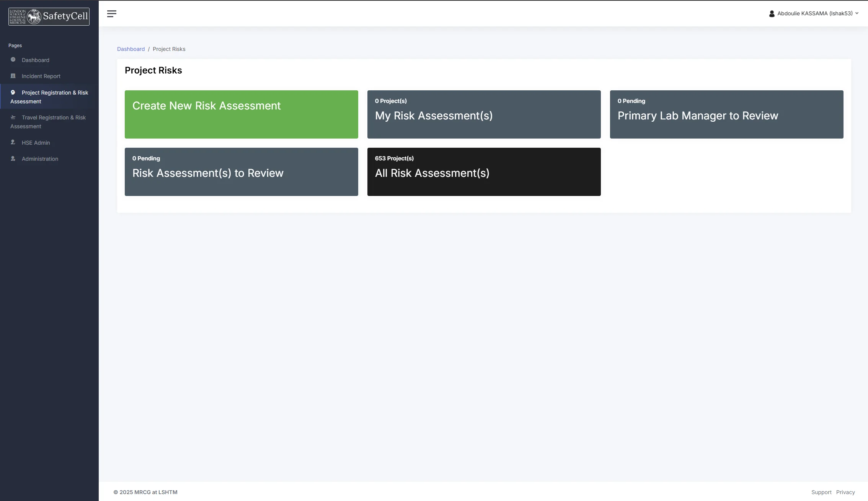This screenshot has height=501, width=868.
Task: Click Create New Risk Assessment
Action: [x=241, y=114]
